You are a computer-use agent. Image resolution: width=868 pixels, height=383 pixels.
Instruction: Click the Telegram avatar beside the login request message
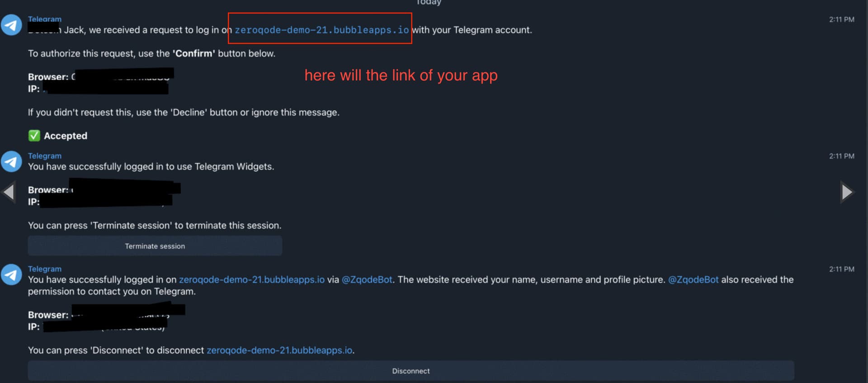point(11,25)
